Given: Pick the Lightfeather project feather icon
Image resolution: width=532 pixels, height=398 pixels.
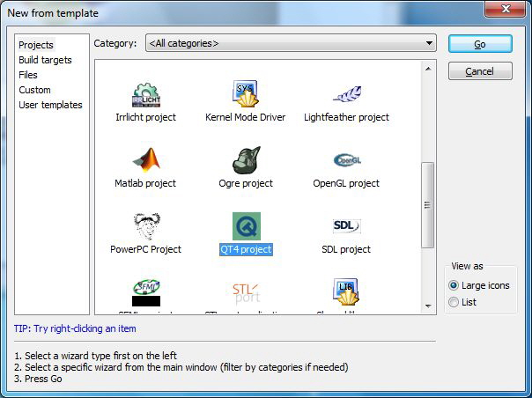Looking at the screenshot, I should 347,94.
